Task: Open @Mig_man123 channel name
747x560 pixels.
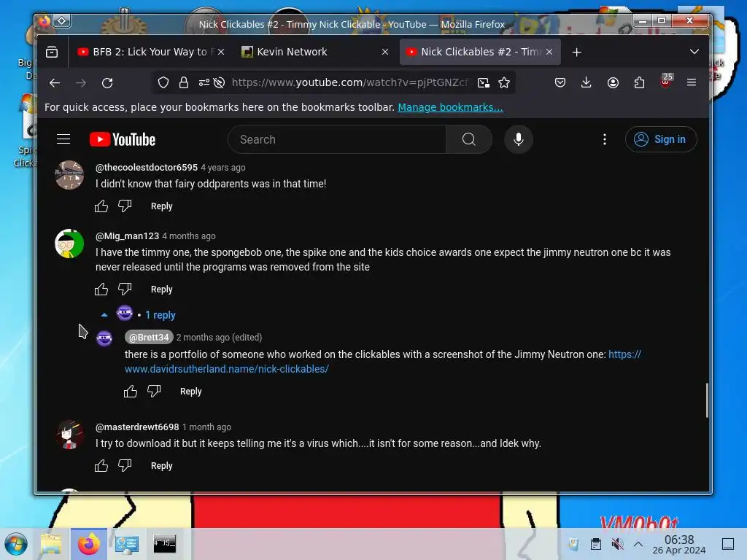Action: point(127,236)
